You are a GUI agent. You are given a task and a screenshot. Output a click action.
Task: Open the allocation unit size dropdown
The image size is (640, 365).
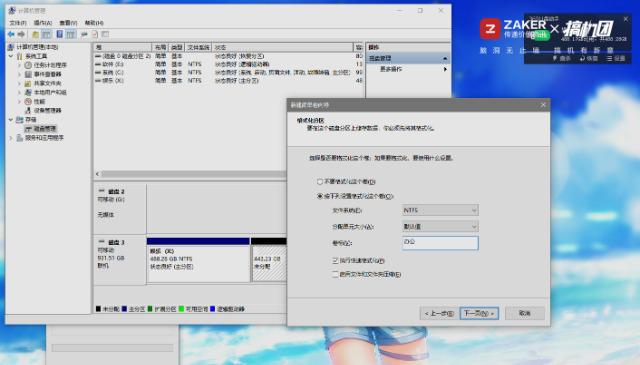click(440, 226)
